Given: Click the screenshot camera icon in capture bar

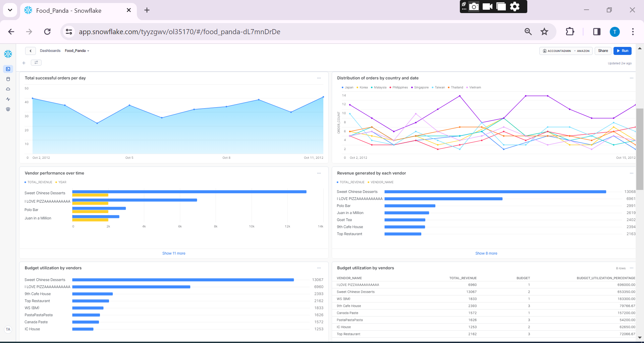Looking at the screenshot, I should 474,6.
